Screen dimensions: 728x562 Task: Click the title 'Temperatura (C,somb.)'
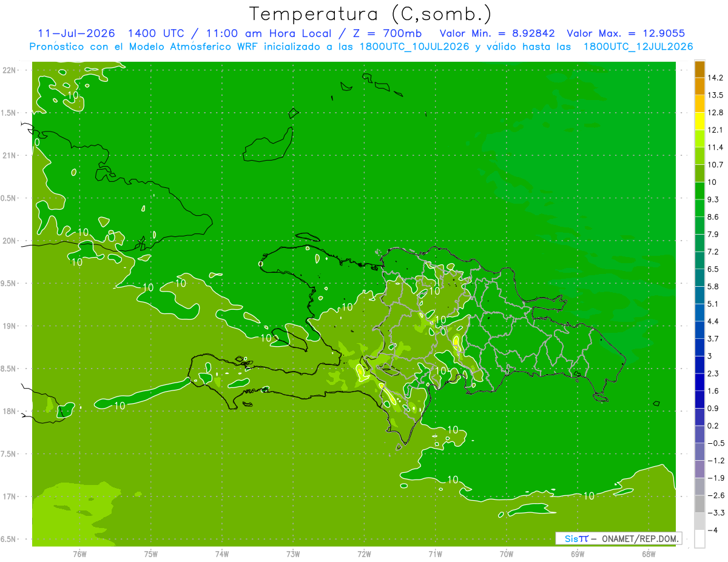369,14
